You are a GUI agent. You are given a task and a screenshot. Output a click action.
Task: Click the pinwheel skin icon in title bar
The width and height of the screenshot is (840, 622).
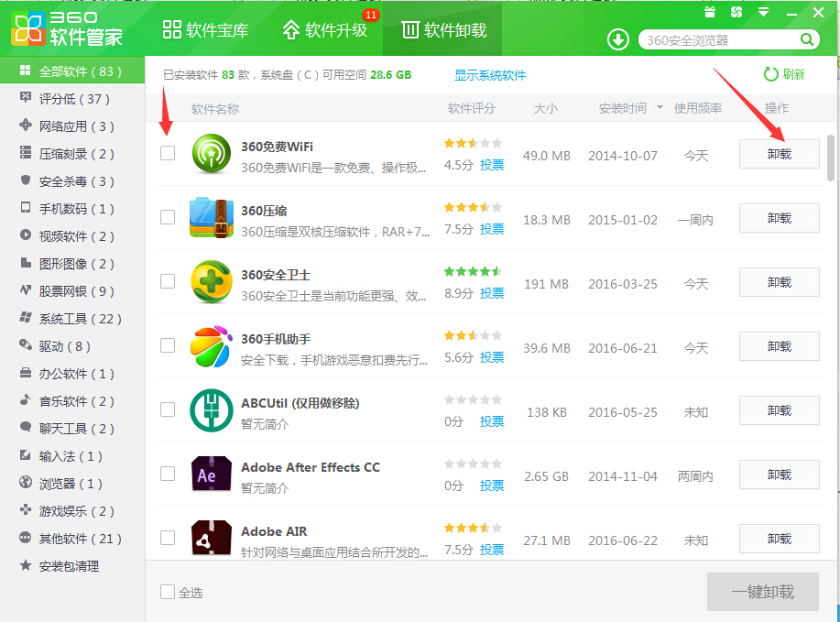tap(736, 12)
